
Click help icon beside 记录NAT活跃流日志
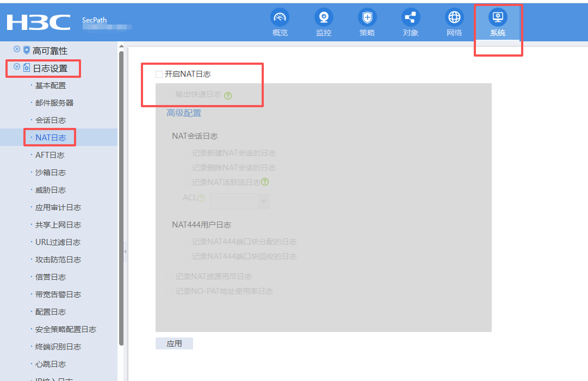[x=265, y=182]
